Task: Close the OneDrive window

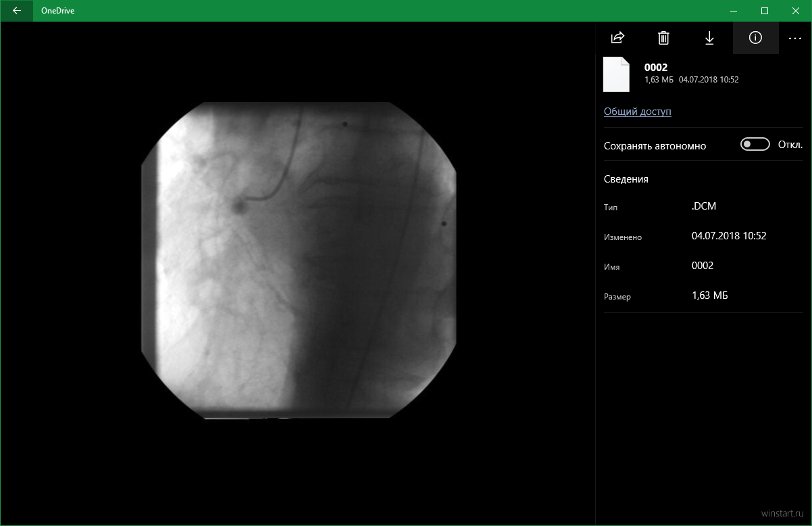Action: (x=796, y=11)
